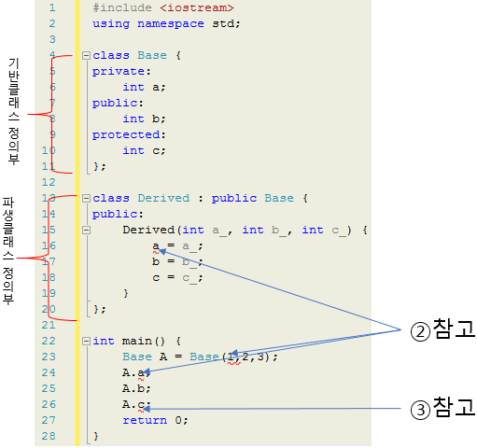Click 'int a;' declaration on line 6
The image size is (477, 448).
(144, 87)
